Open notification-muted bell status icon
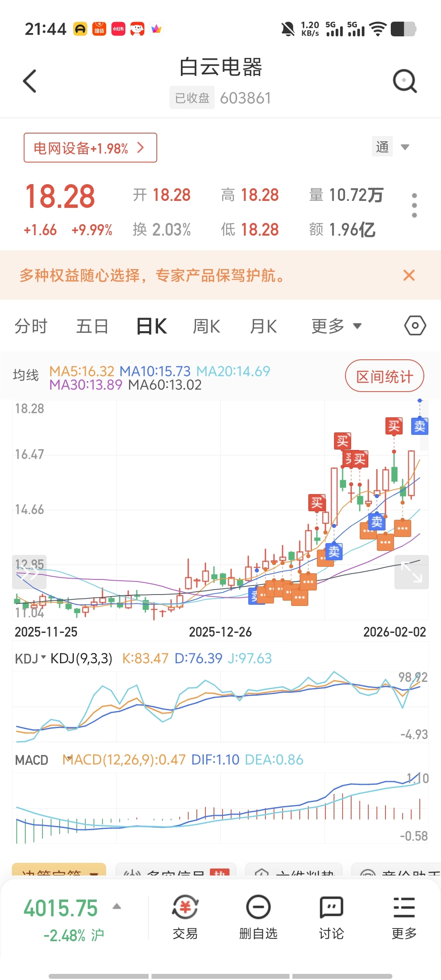 (x=288, y=29)
